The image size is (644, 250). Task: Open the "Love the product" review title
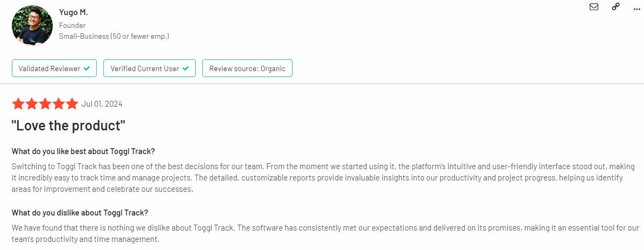[x=68, y=126]
